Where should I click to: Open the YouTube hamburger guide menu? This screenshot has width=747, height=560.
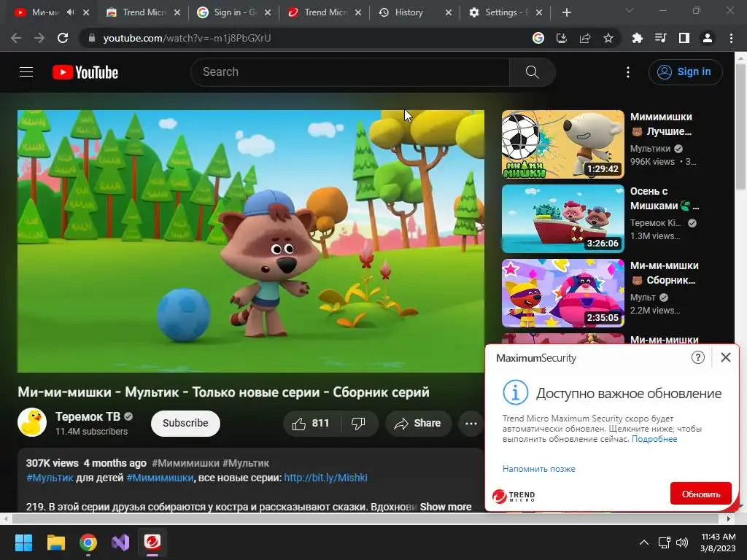point(26,72)
